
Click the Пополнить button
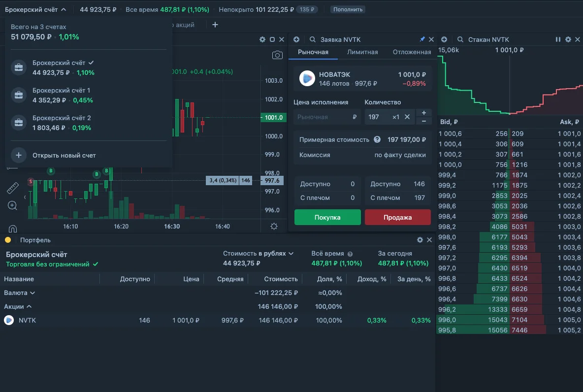click(x=348, y=9)
